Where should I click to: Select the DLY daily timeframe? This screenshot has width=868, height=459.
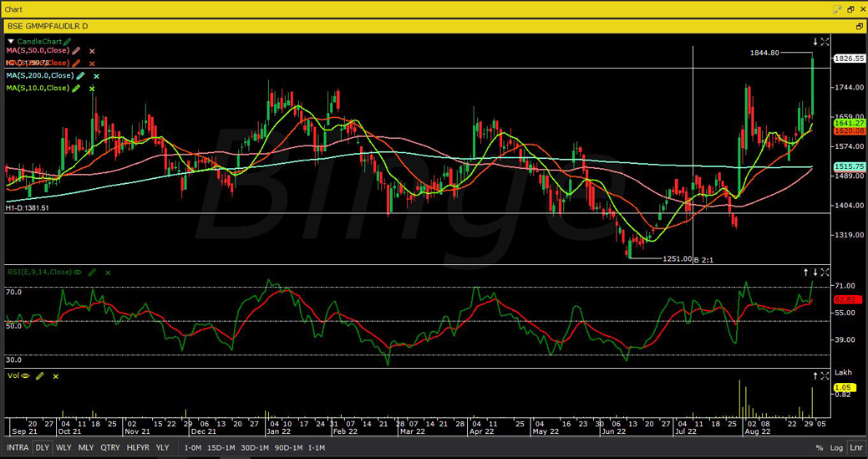pos(42,447)
